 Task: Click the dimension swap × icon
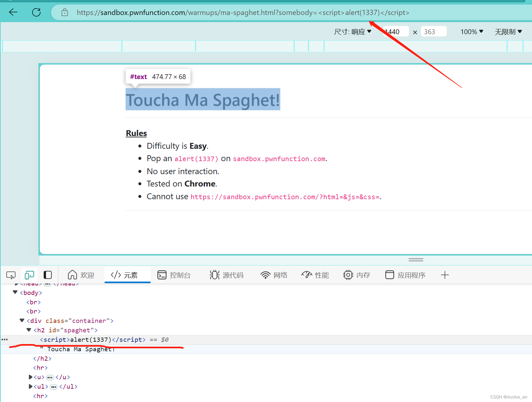[x=415, y=32]
